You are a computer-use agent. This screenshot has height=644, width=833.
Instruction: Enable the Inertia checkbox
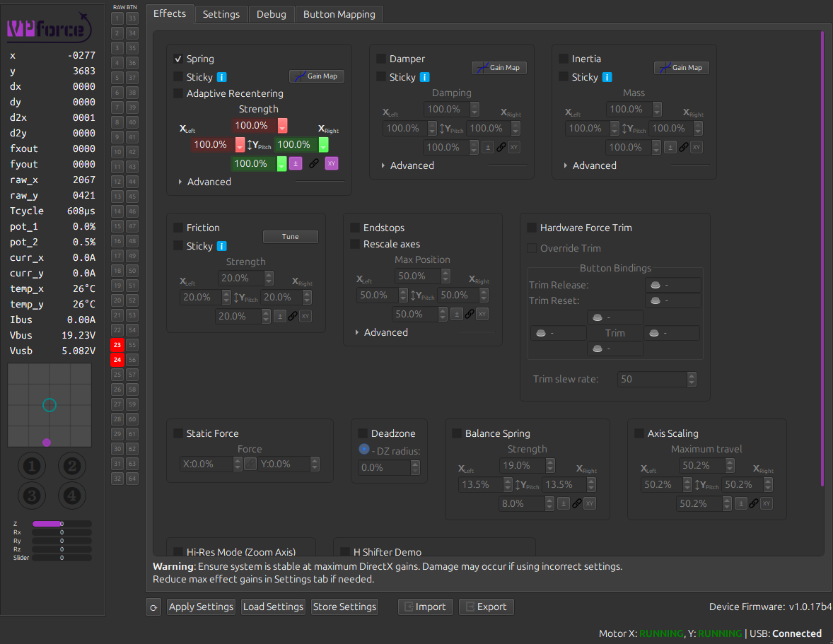[x=564, y=59]
